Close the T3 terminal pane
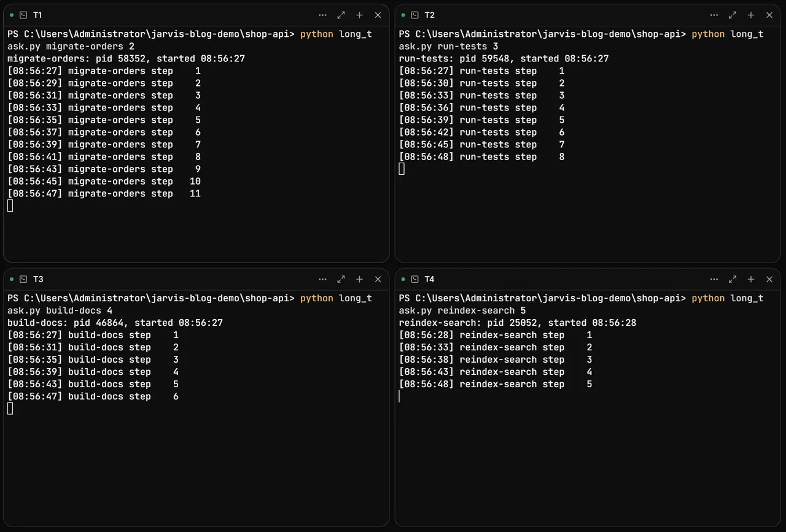 pyautogui.click(x=378, y=279)
